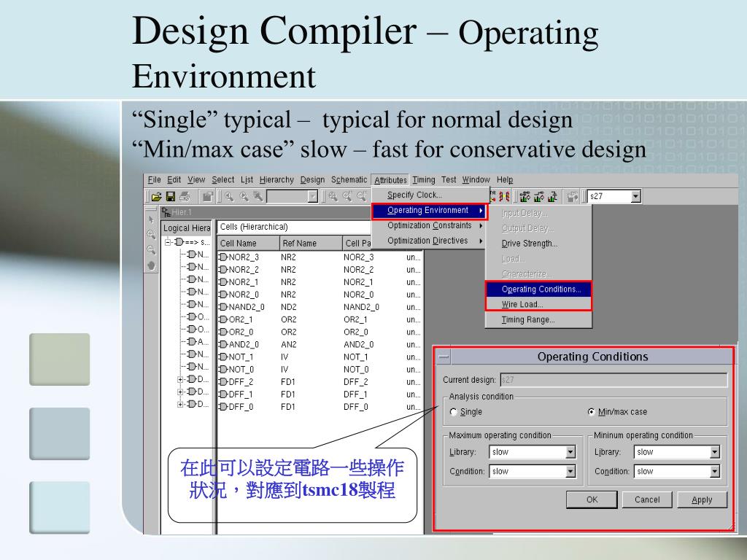Open the greyed combo box in the toolbar
747x560 pixels.
tap(312, 196)
